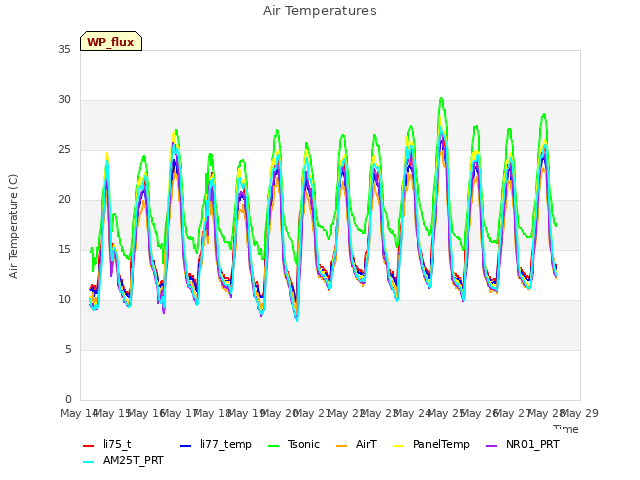Screen dimensions: 640x480
Task: Click the orange AirT legend color marker
Action: pos(342,446)
